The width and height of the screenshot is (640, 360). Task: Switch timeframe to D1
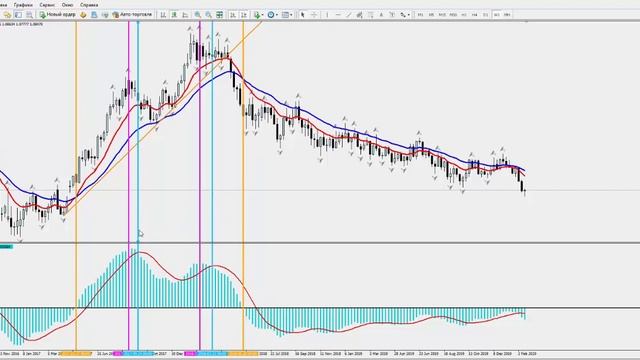tap(485, 15)
